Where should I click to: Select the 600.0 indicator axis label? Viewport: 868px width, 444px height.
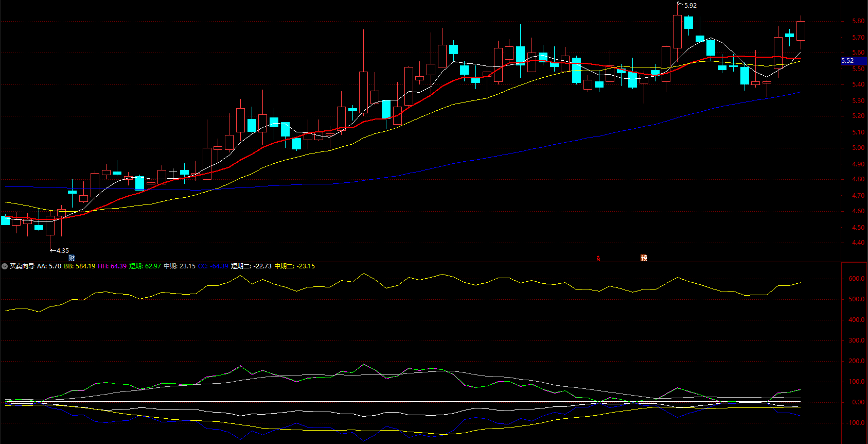[x=856, y=279]
